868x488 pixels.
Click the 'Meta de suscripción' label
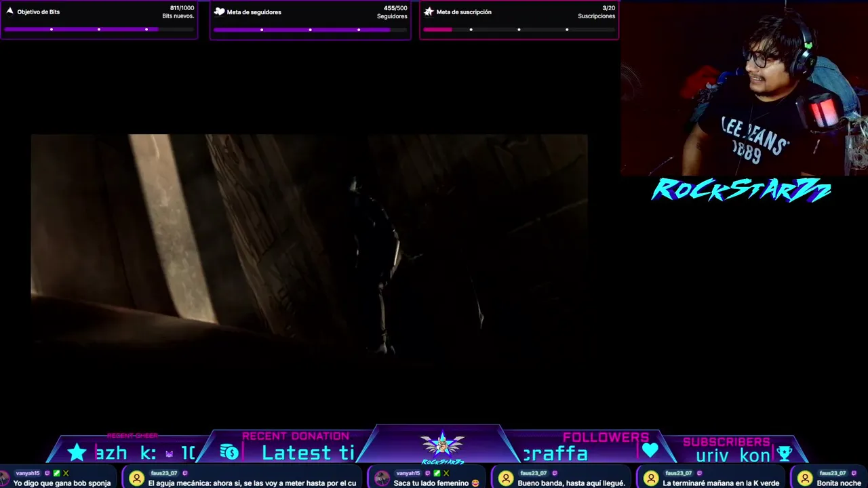pyautogui.click(x=464, y=12)
